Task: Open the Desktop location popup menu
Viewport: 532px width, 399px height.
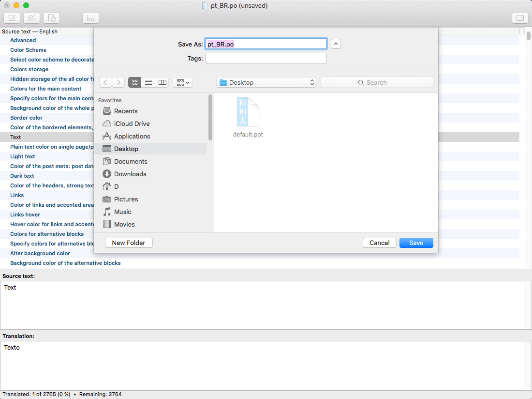Action: 266,82
